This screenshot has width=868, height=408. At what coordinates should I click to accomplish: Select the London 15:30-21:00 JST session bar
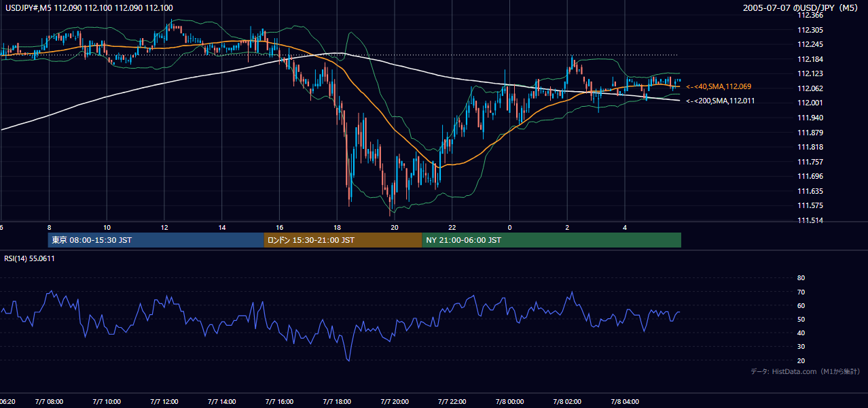pyautogui.click(x=343, y=240)
